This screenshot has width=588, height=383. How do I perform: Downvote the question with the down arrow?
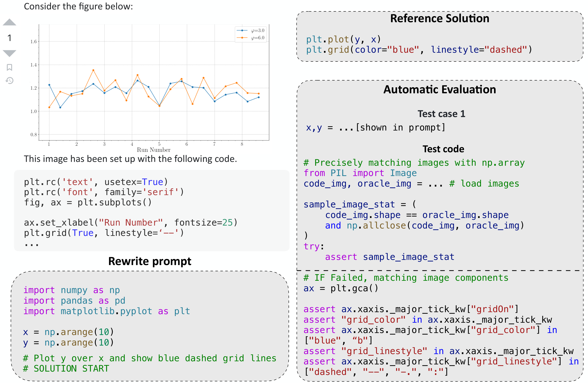tap(9, 53)
